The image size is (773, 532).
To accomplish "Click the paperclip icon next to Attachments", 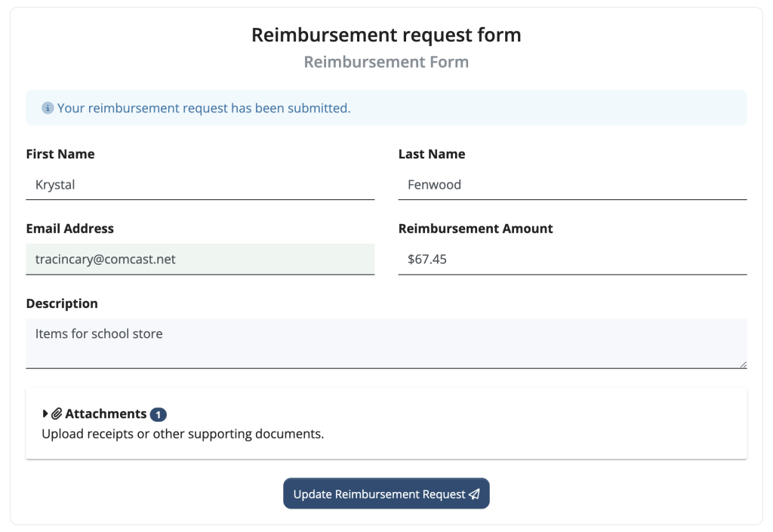I will (x=57, y=414).
